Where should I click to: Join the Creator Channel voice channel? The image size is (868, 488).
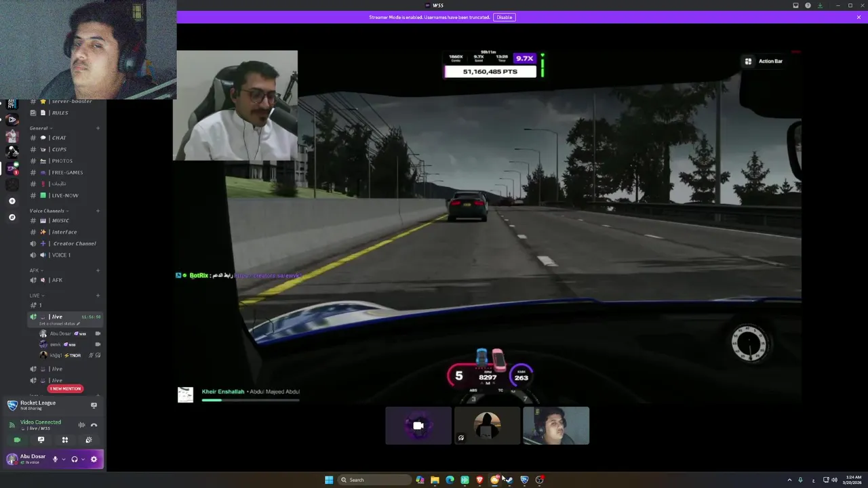click(64, 243)
